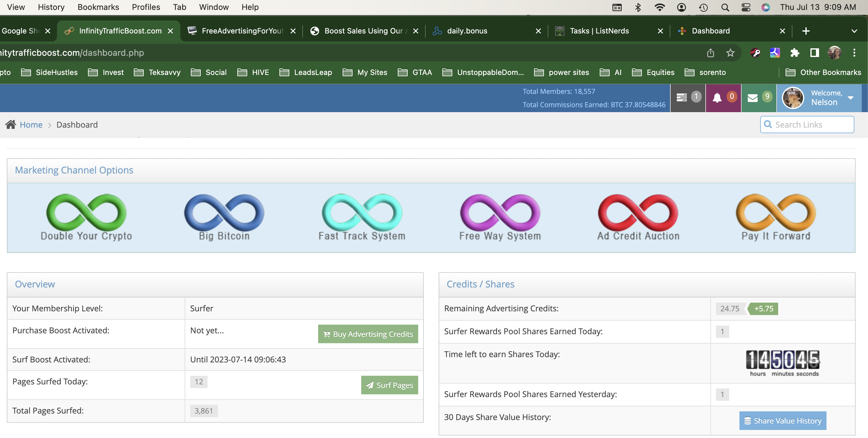Click the Marketing Channel Options heading

[x=74, y=170]
